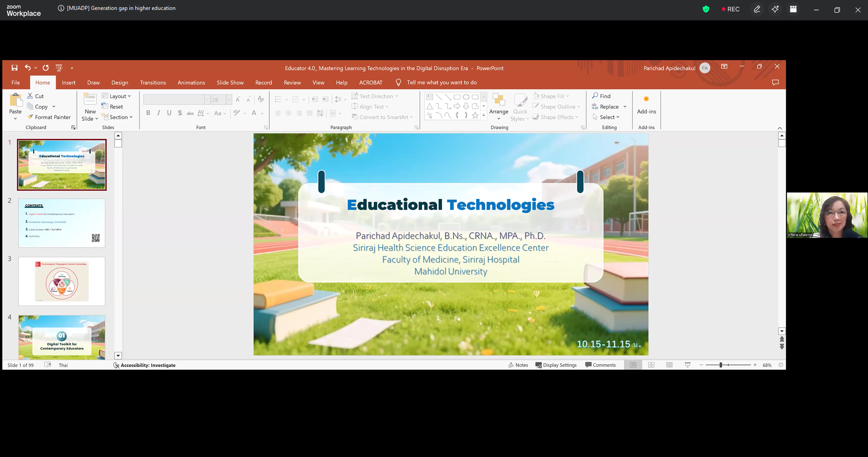Screen dimensions: 868x457
Task: Expand the Layout dropdown
Action: [116, 96]
